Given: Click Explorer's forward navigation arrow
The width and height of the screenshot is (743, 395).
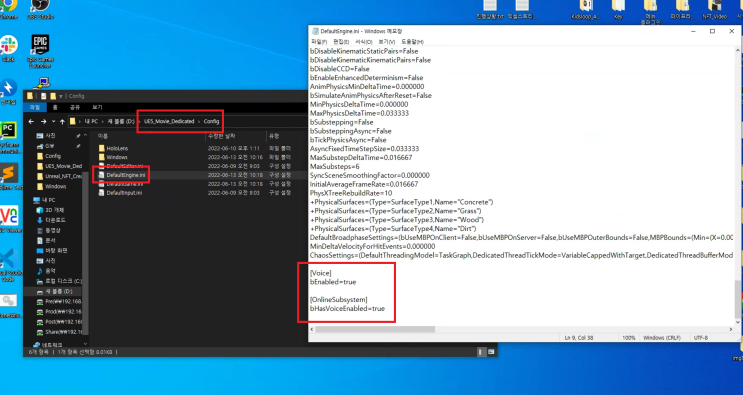Looking at the screenshot, I should click(x=43, y=121).
